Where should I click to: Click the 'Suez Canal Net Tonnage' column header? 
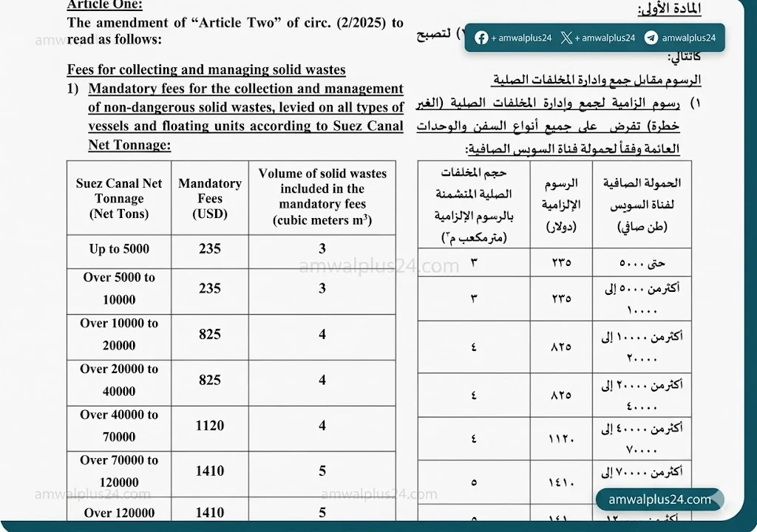(x=119, y=198)
